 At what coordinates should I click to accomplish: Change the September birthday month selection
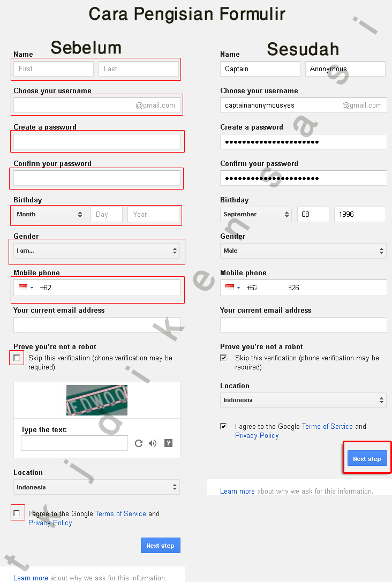255,214
